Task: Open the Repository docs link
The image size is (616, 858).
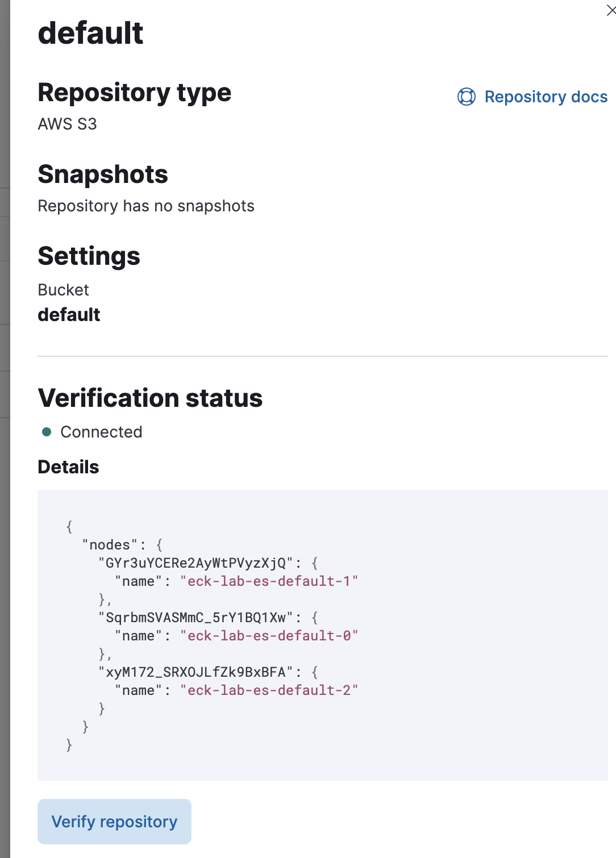Action: [546, 97]
